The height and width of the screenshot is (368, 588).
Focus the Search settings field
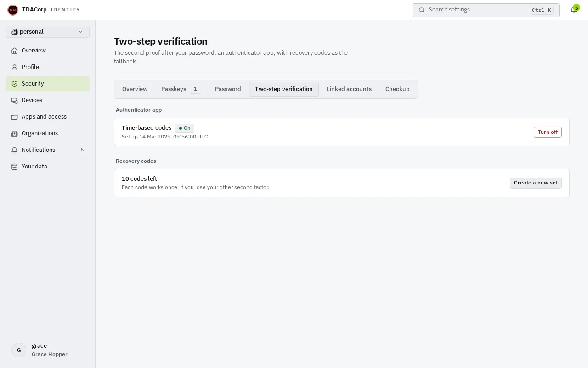tap(486, 10)
